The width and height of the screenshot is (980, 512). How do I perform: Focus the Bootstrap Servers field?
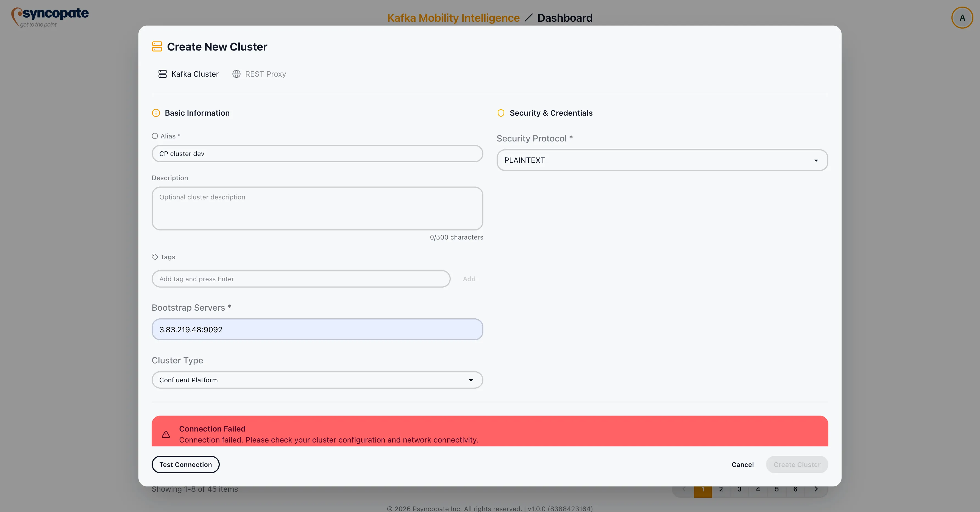317,329
